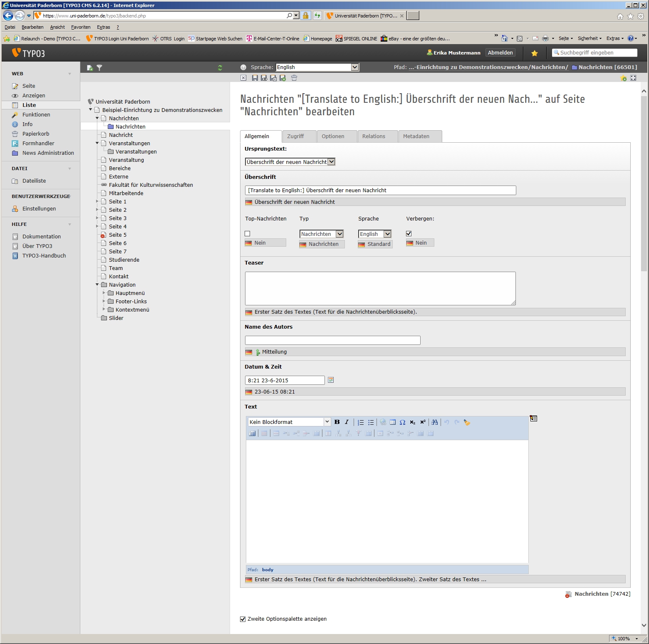The width and height of the screenshot is (649, 644).
Task: Click into the Teaser text area
Action: tap(380, 288)
